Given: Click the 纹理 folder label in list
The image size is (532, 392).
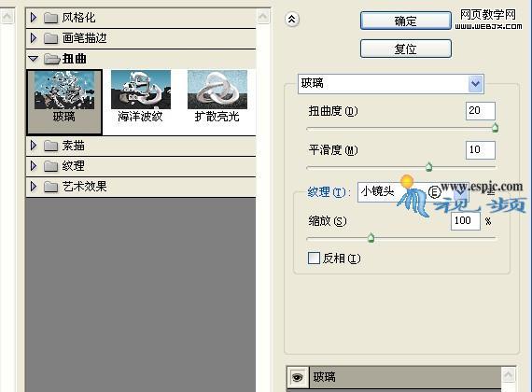Looking at the screenshot, I should click(74, 166).
